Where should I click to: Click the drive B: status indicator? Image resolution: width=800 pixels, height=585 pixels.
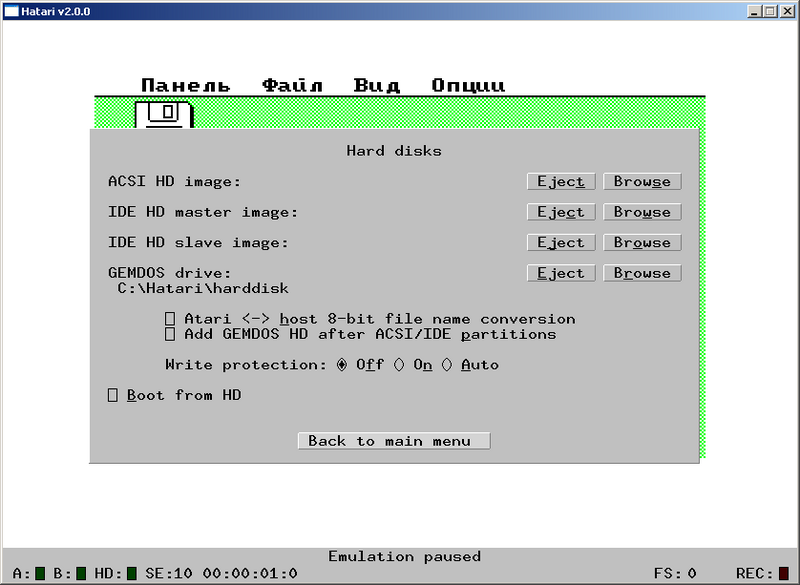pyautogui.click(x=81, y=573)
